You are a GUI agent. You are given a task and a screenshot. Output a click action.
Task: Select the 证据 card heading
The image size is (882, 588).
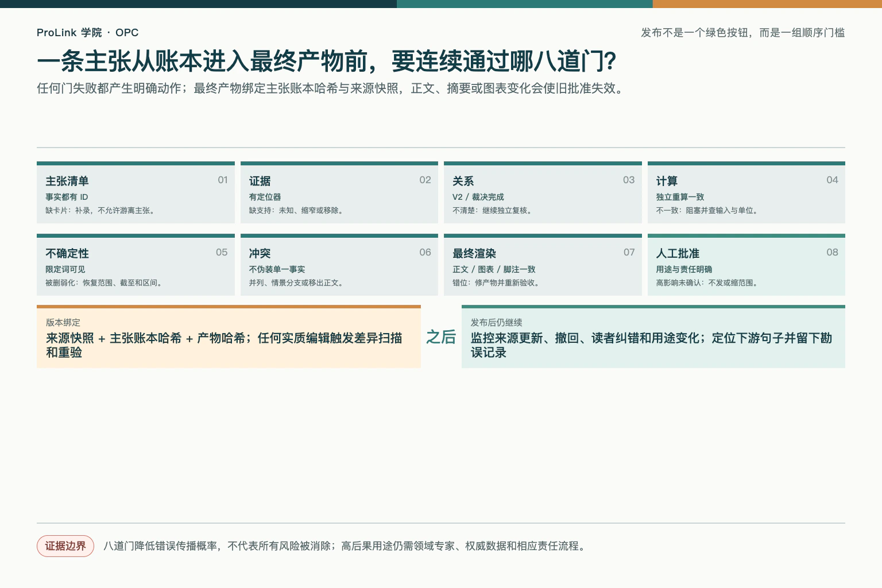260,181
